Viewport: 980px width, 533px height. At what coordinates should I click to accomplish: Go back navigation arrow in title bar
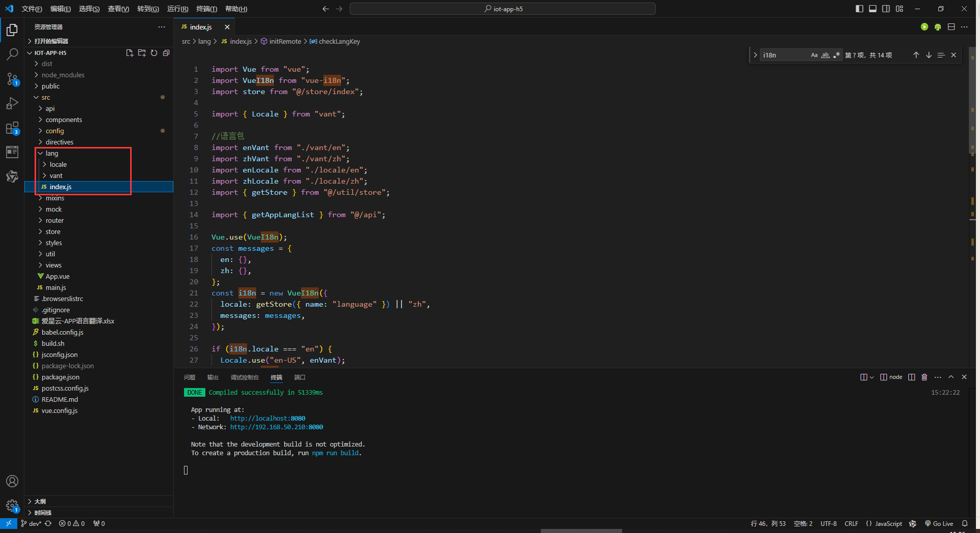click(x=326, y=9)
